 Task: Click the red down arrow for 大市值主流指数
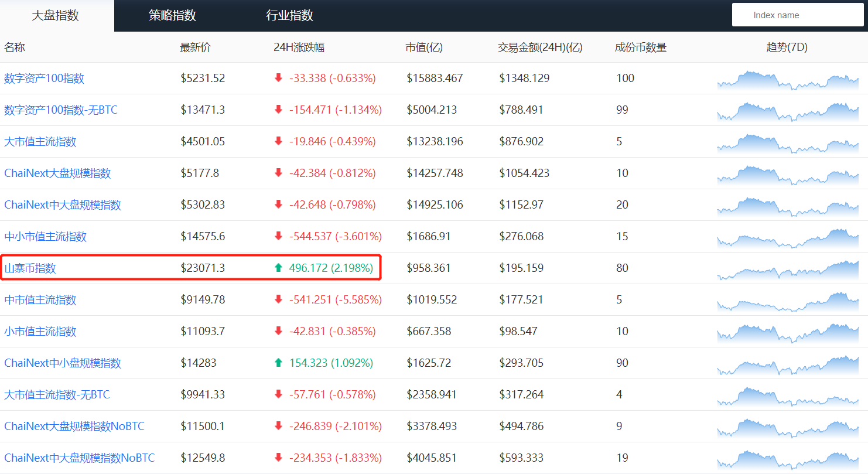[278, 141]
